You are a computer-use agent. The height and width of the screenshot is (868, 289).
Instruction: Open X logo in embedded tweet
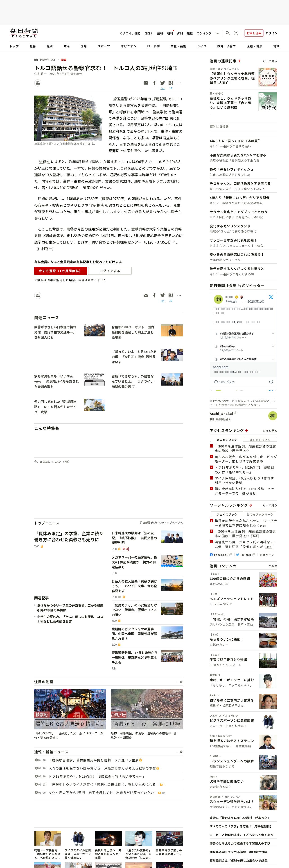coord(271,297)
